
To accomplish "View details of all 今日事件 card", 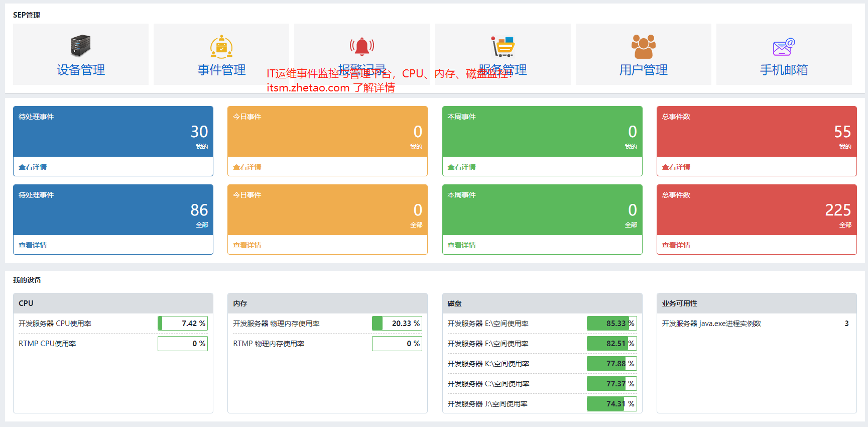I will [247, 245].
